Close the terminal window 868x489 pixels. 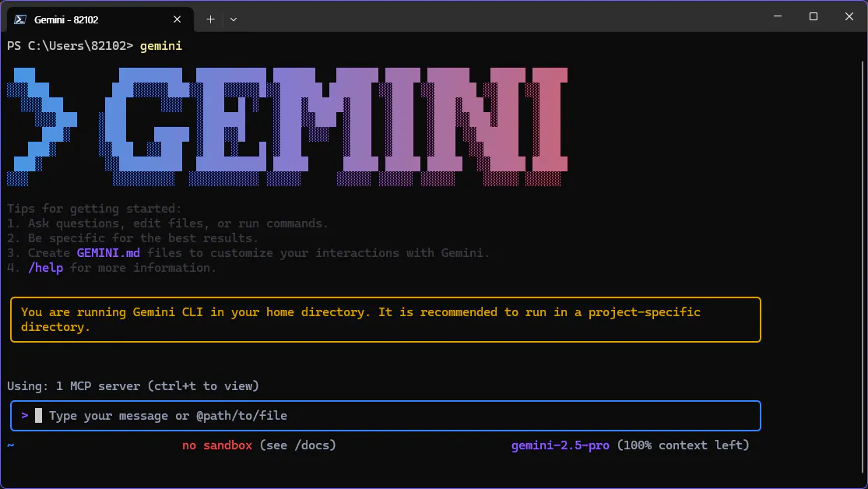(849, 16)
